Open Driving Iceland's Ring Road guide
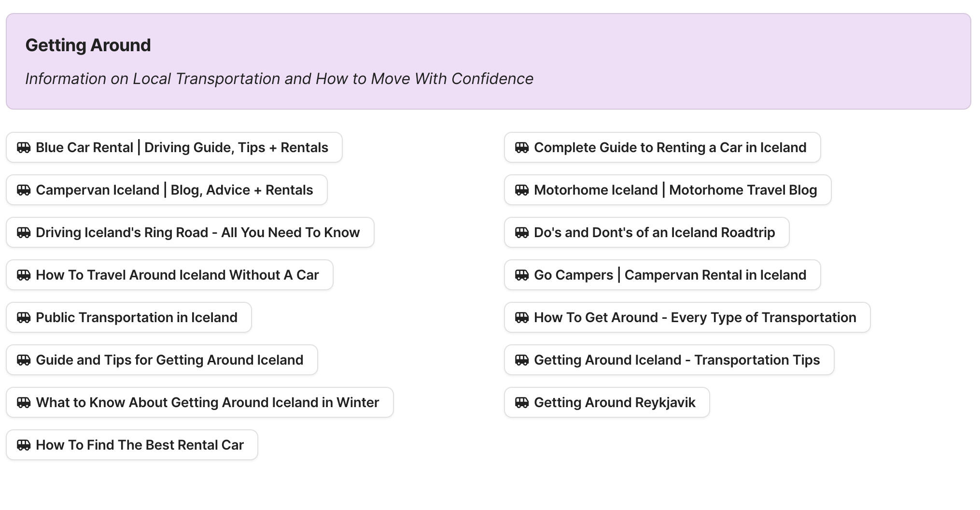The height and width of the screenshot is (510, 980). click(197, 232)
